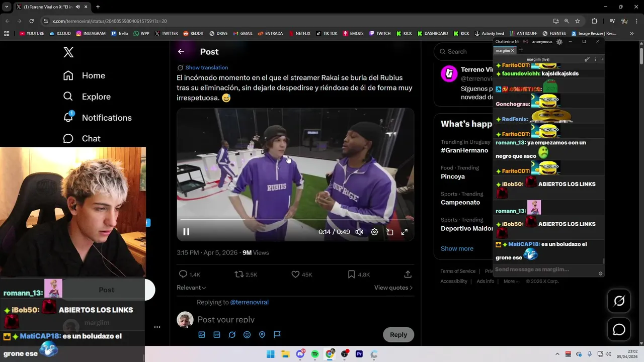
Task: Open the emoji picker for reply
Action: (247, 334)
